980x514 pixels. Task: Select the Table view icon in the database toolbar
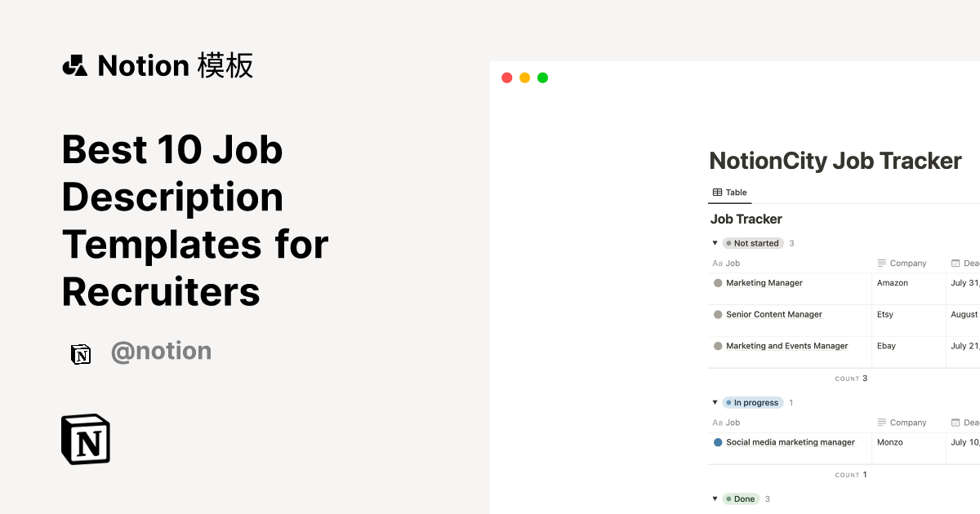(x=717, y=192)
